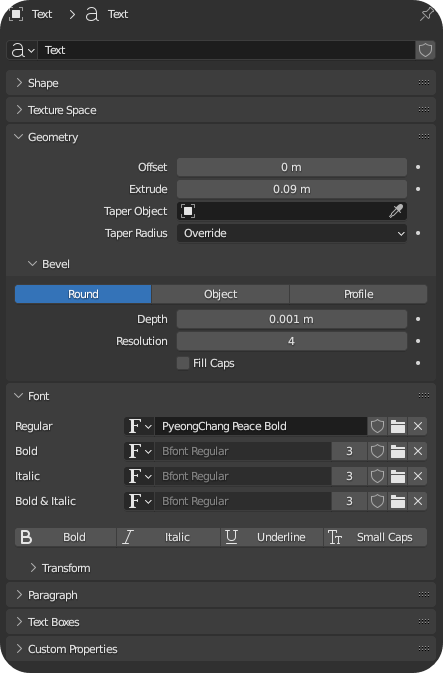Image resolution: width=443 pixels, height=673 pixels.
Task: Open the text datablock browse dropdown
Action: pyautogui.click(x=22, y=50)
